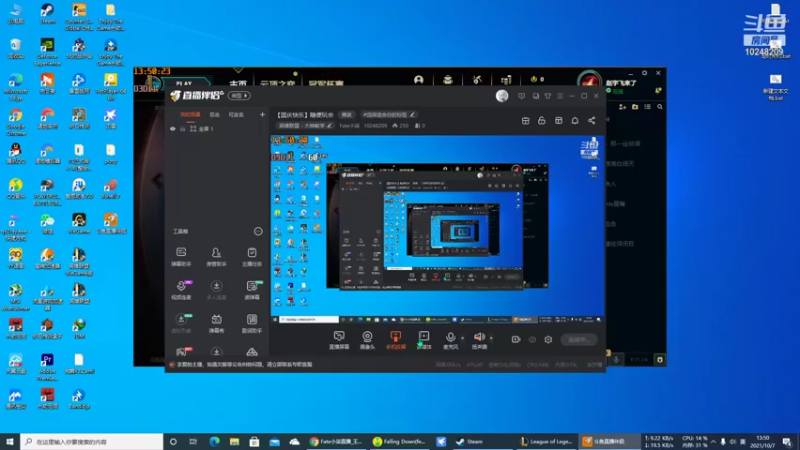Click the record video icon beside settings
This screenshot has width=800, height=450.
click(516, 339)
